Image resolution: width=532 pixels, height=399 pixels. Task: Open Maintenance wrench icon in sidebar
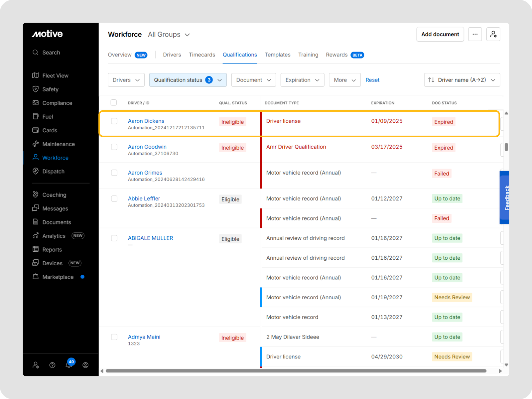[x=36, y=144]
